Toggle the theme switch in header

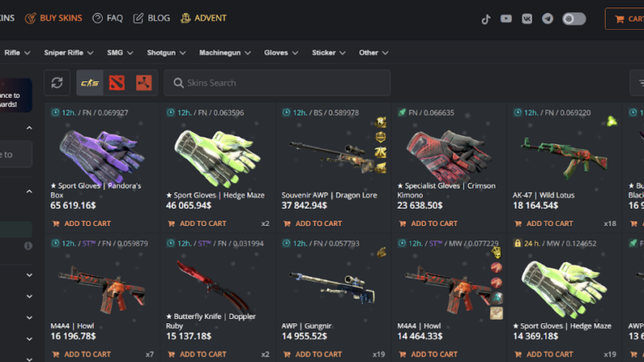574,18
